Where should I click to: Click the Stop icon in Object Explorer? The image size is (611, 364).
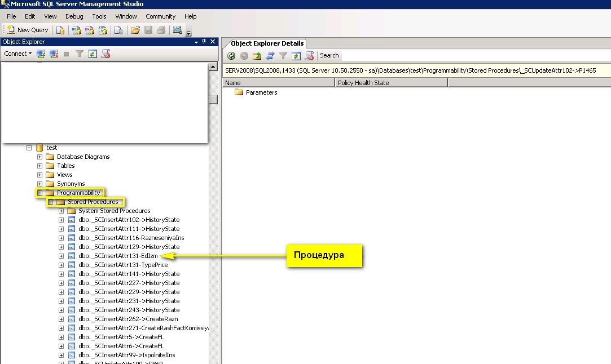67,54
